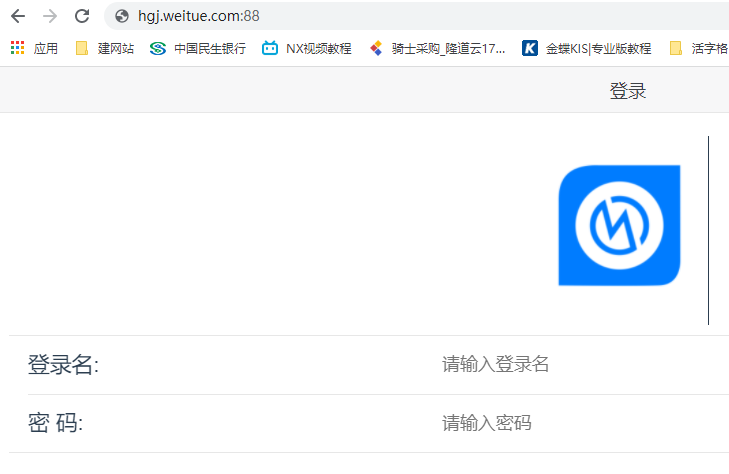This screenshot has width=729, height=474.
Task: Click the 密 码 label
Action: coord(55,423)
